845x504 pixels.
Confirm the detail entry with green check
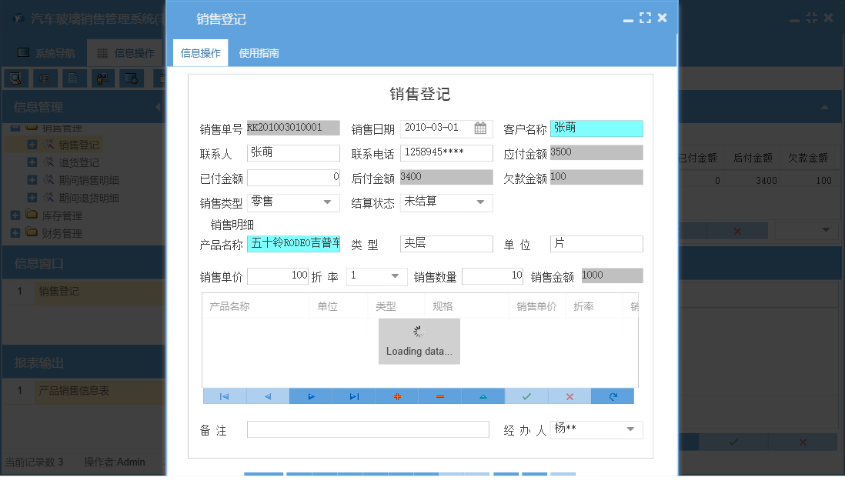pyautogui.click(x=526, y=396)
